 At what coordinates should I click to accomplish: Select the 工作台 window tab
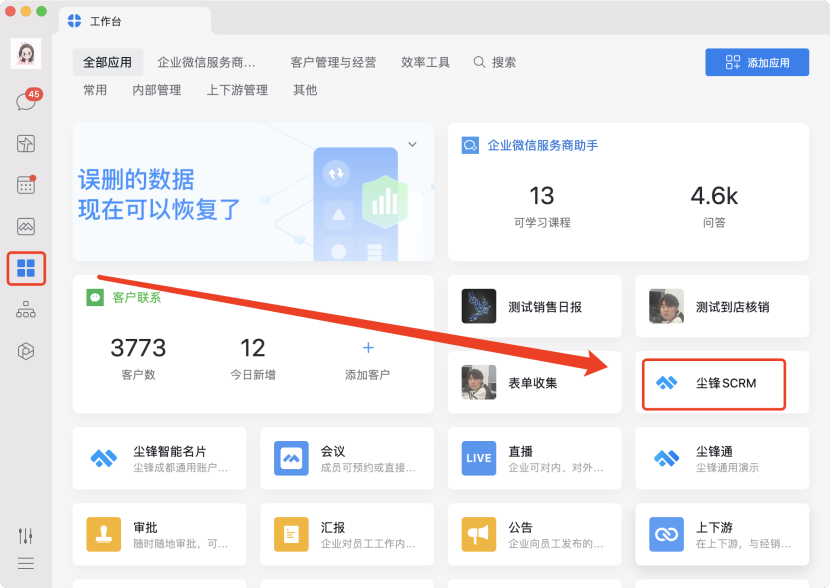pos(135,21)
